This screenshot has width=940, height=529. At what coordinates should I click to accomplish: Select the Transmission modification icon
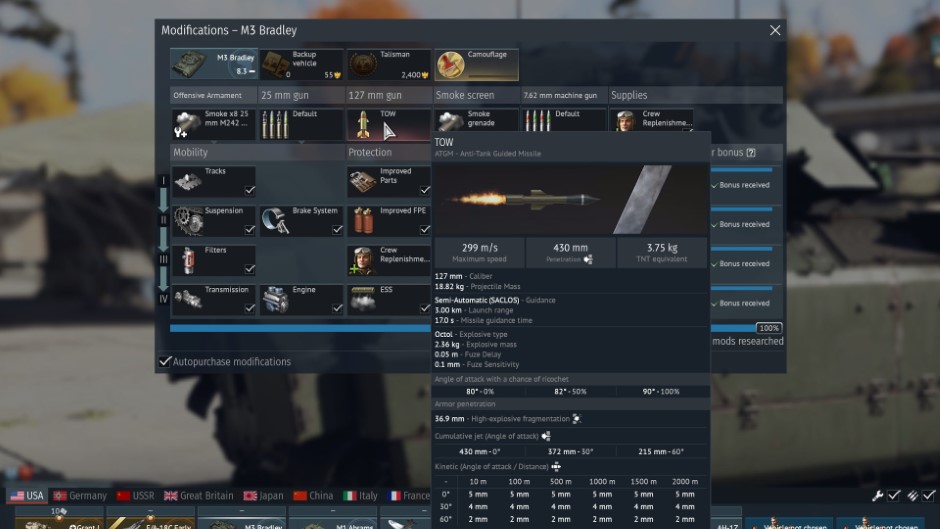[187, 300]
